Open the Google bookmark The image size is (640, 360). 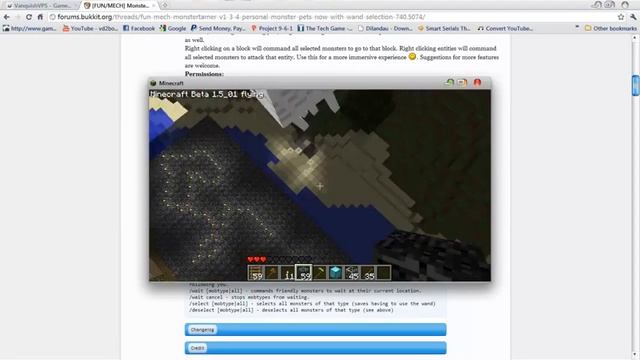[173, 29]
